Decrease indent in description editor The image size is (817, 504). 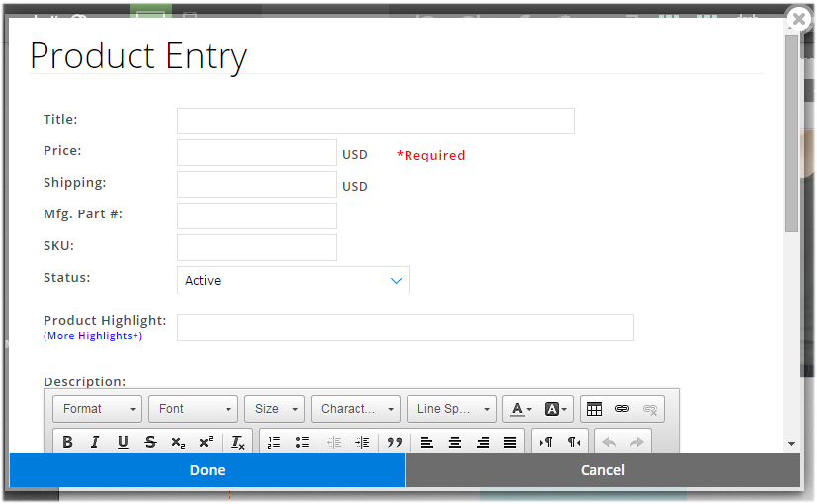tap(334, 442)
